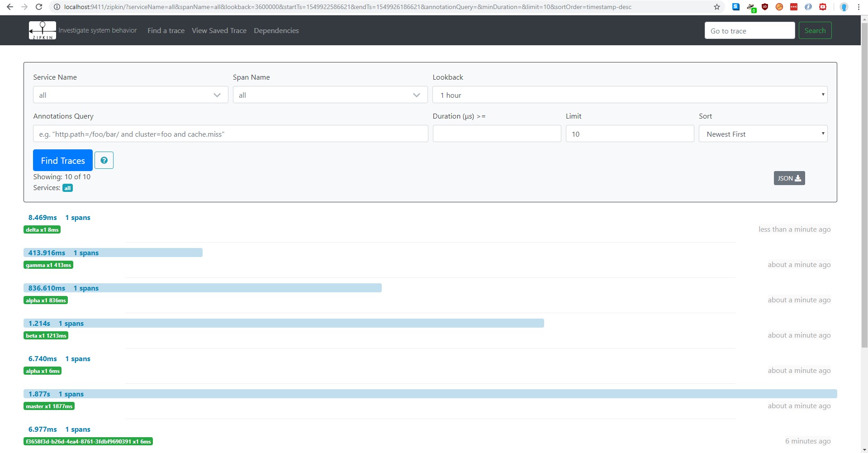The height and width of the screenshot is (453, 868).
Task: Open the Sort Newest First dropdown
Action: [x=763, y=134]
